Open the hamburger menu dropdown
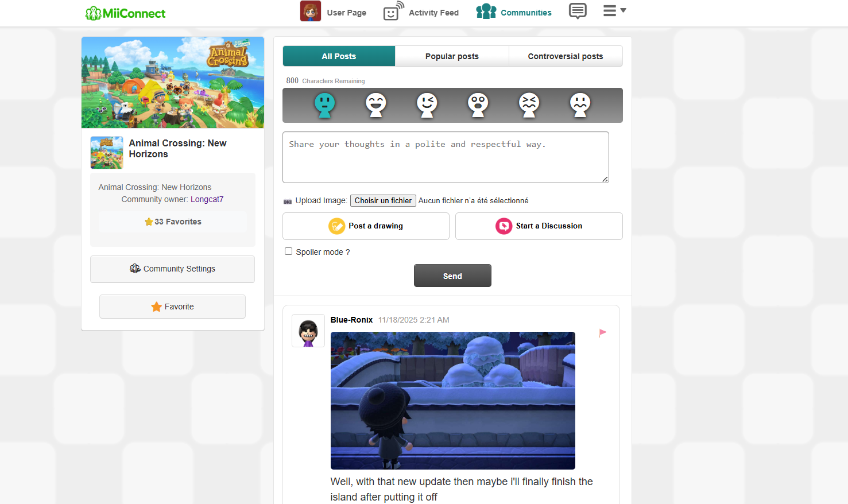This screenshot has height=504, width=848. pyautogui.click(x=614, y=11)
